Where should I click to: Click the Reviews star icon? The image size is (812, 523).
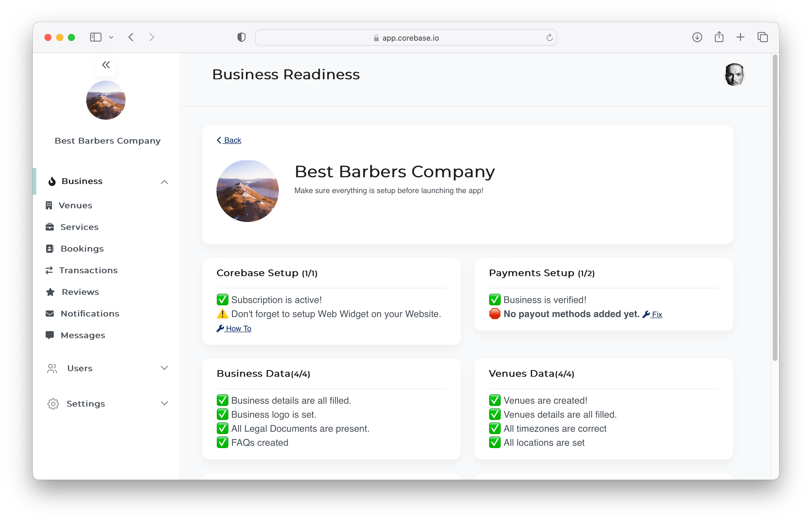tap(50, 292)
